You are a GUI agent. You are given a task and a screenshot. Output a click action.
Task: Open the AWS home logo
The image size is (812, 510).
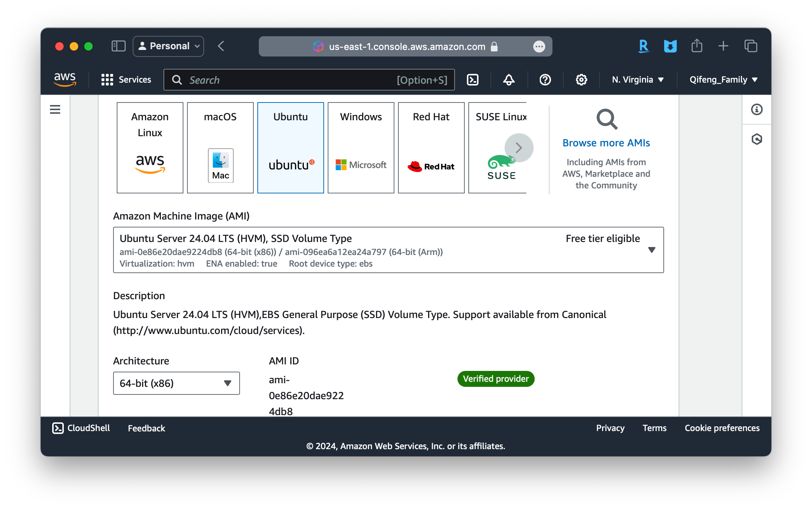click(65, 79)
